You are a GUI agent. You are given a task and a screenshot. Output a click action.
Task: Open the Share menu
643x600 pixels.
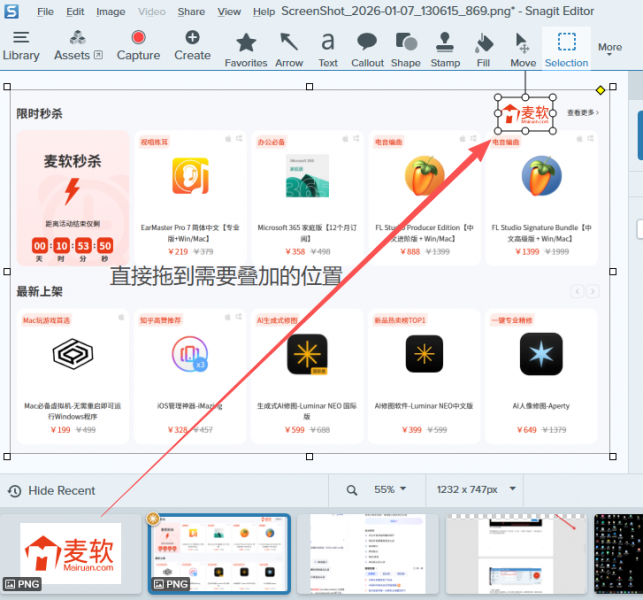191,12
